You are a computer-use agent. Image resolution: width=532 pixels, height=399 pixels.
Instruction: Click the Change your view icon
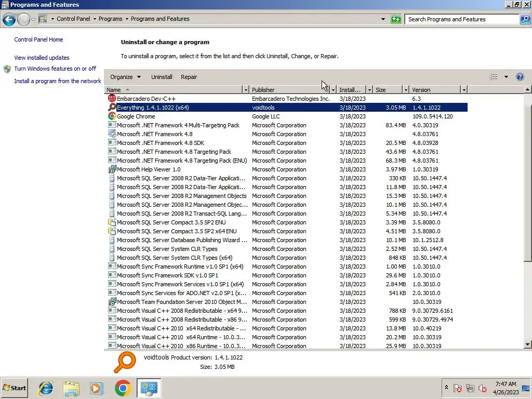tap(494, 77)
